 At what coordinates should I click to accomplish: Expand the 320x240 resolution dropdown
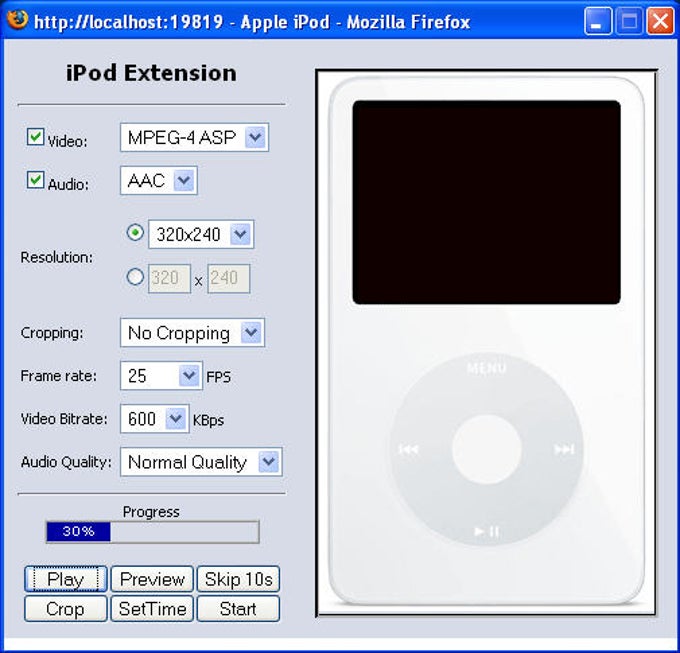click(201, 235)
